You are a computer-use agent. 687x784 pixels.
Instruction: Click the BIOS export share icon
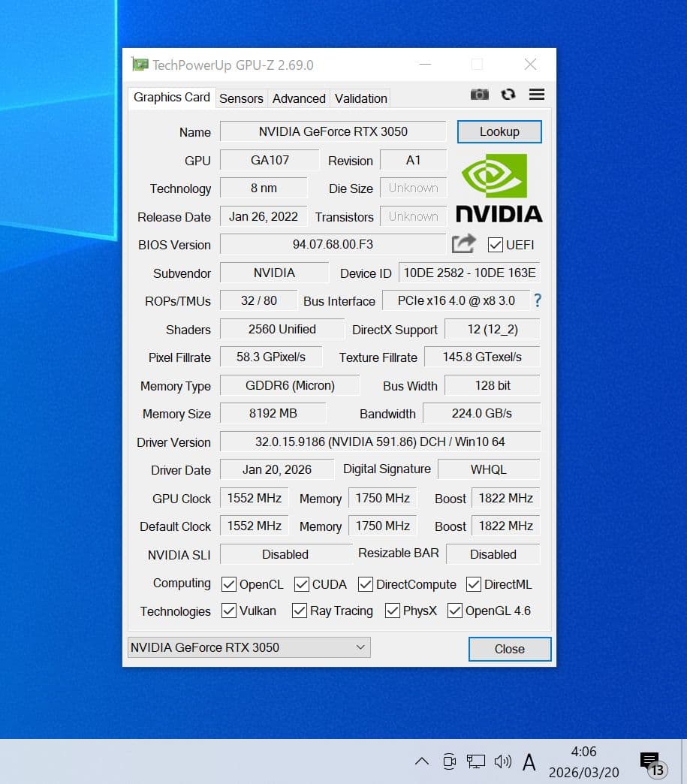[463, 244]
